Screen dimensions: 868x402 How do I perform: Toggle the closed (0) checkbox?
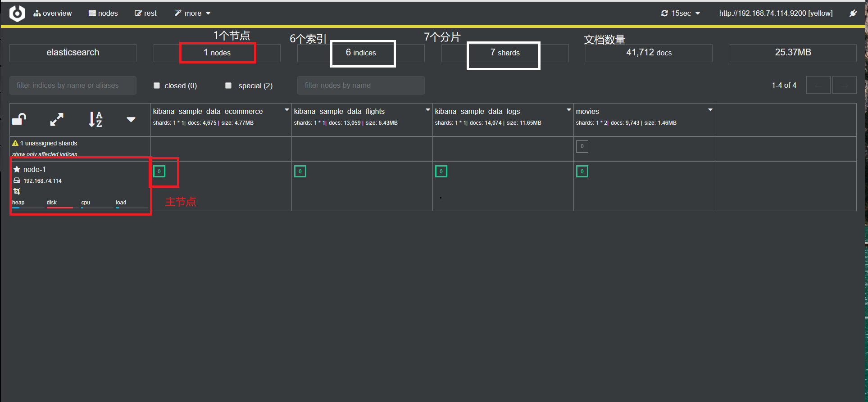click(x=157, y=86)
